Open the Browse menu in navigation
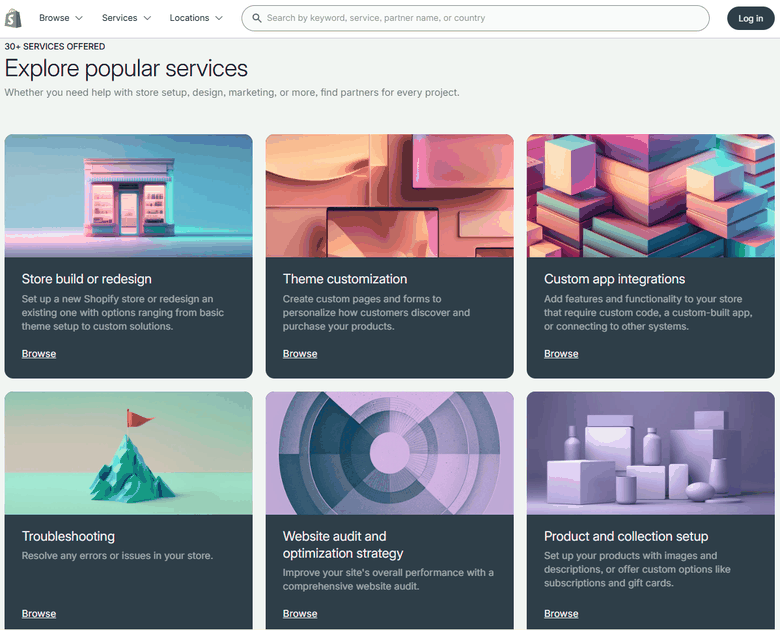 [x=61, y=18]
